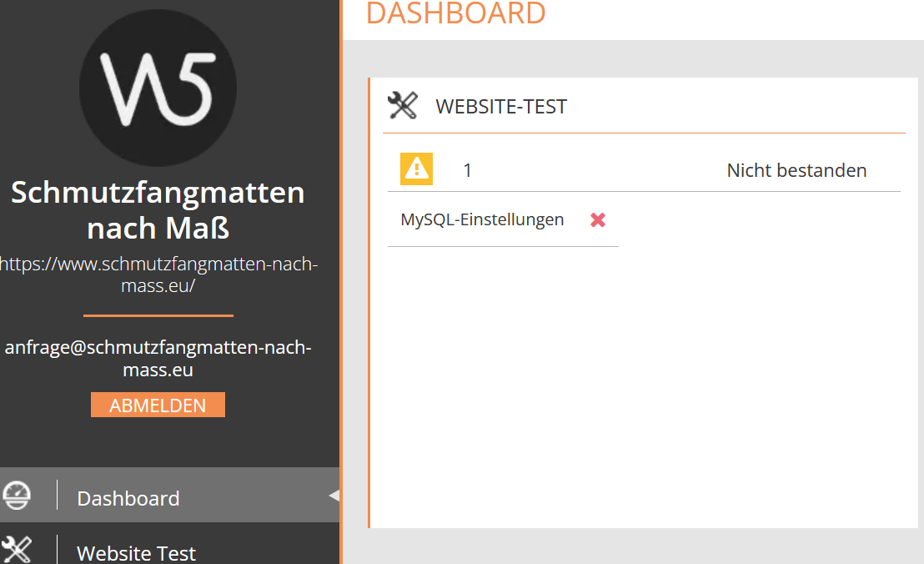Click the red X next to MySQL-Einstellungen

click(597, 220)
